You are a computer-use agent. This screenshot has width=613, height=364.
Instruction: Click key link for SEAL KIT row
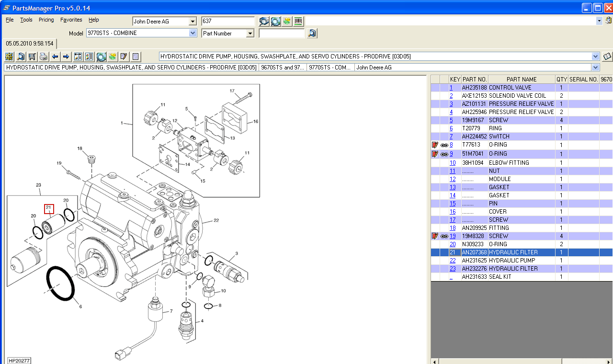(x=451, y=277)
